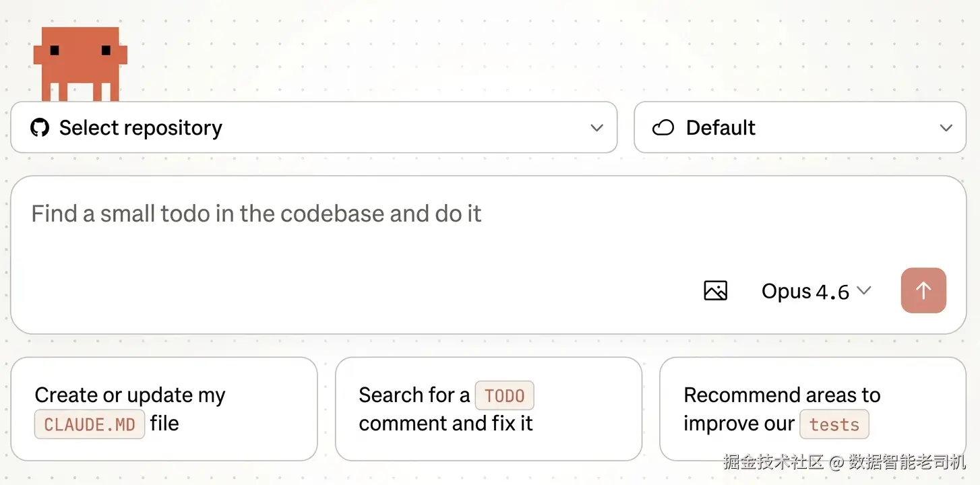980x485 pixels.
Task: Open the Default environment dropdown chevron
Action: click(946, 127)
